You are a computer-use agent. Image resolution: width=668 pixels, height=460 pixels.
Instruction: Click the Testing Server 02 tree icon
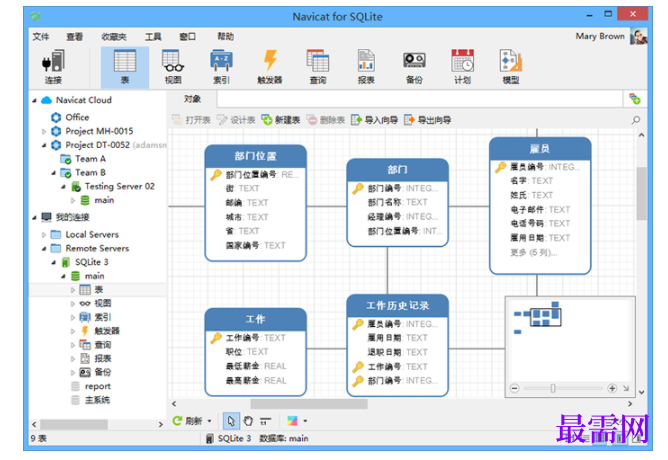point(76,186)
